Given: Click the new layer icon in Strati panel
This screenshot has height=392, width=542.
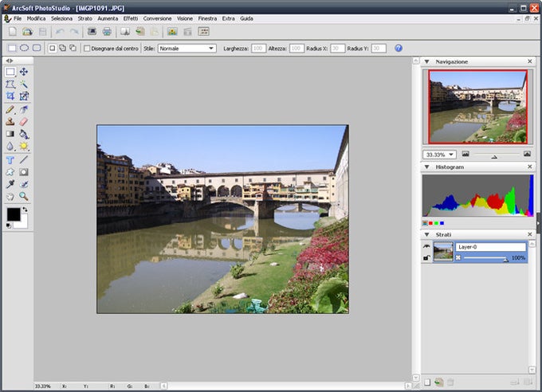Looking at the screenshot, I should [427, 382].
